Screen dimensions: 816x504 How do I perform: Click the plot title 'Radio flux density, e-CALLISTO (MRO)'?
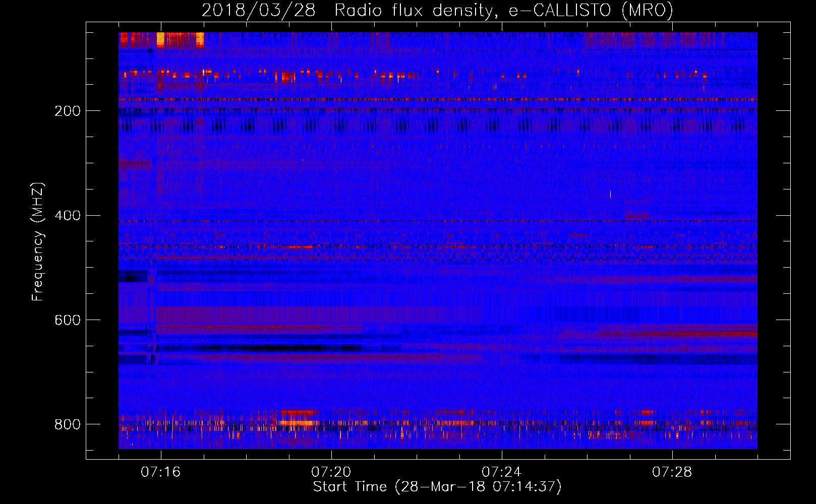[x=503, y=11]
